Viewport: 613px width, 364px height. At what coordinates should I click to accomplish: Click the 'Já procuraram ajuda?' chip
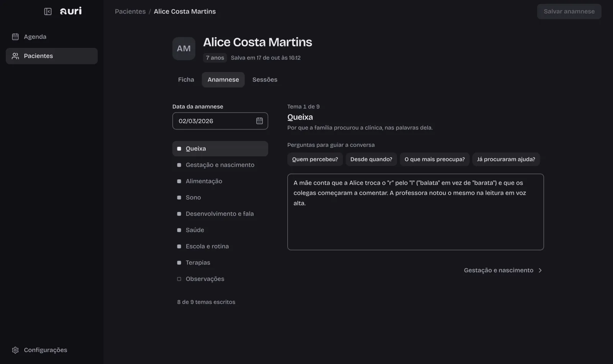point(506,159)
